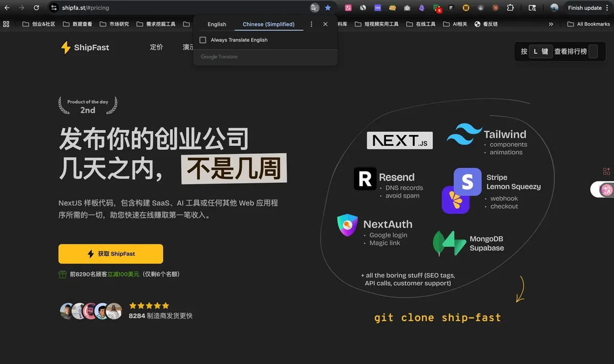The width and height of the screenshot is (614, 364).
Task: Click the floating pink side widget icon
Action: point(607,190)
